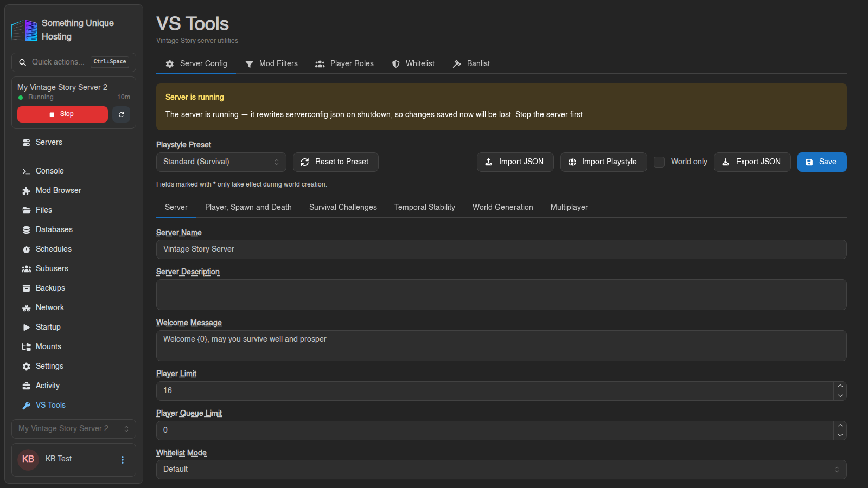The height and width of the screenshot is (488, 868).
Task: Open Playstyle Preset dropdown
Action: point(221,162)
